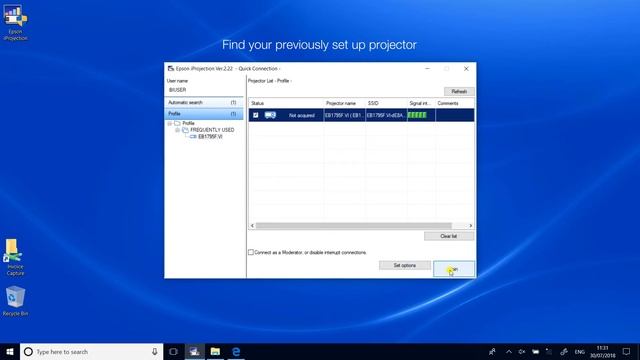
Task: Select the Profile folder in tree
Action: pyautogui.click(x=188, y=123)
